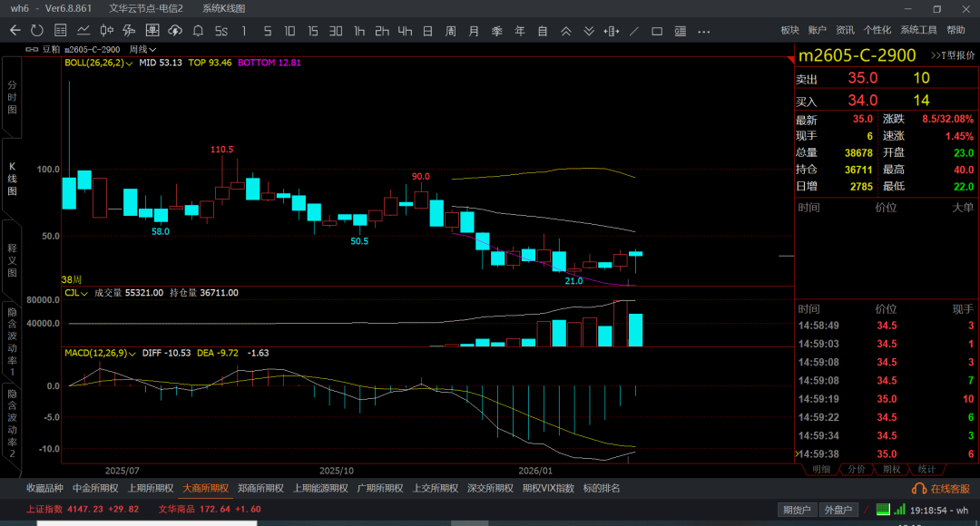Select the draw trend line tool
Screen dimensions: 980x526
[x=634, y=31]
